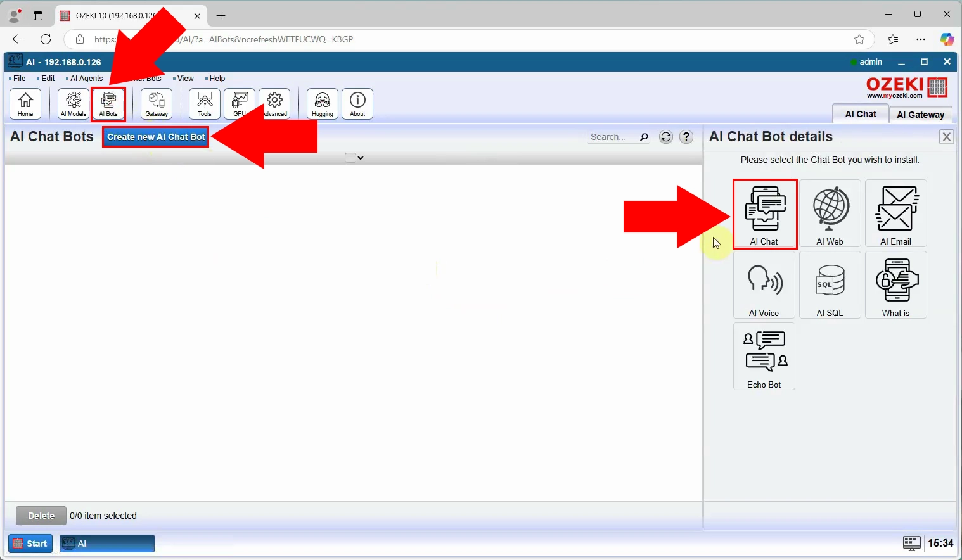The height and width of the screenshot is (560, 962).
Task: Open desktop view icon near clock
Action: click(x=912, y=543)
